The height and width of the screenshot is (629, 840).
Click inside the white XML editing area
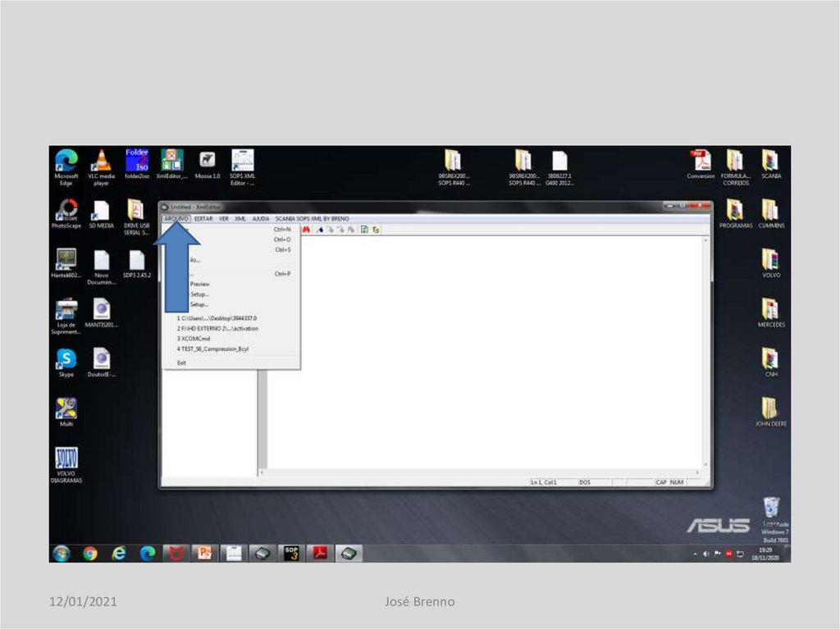pos(484,353)
